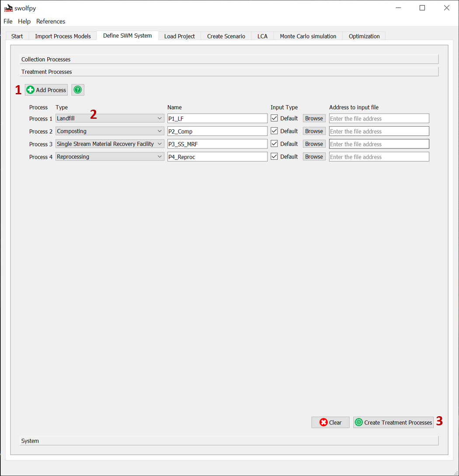
Task: Minimize the swolfpy window
Action: [398, 8]
